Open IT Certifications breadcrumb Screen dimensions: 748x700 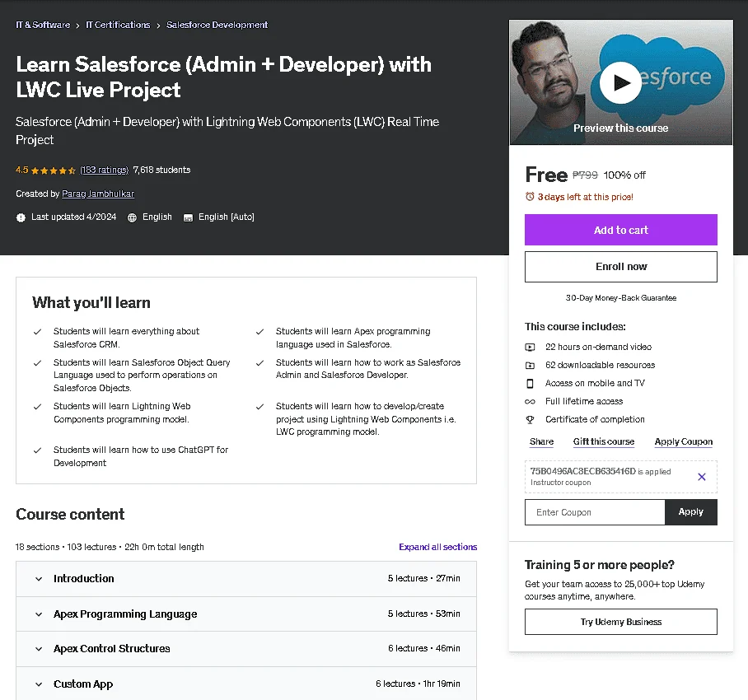[118, 25]
